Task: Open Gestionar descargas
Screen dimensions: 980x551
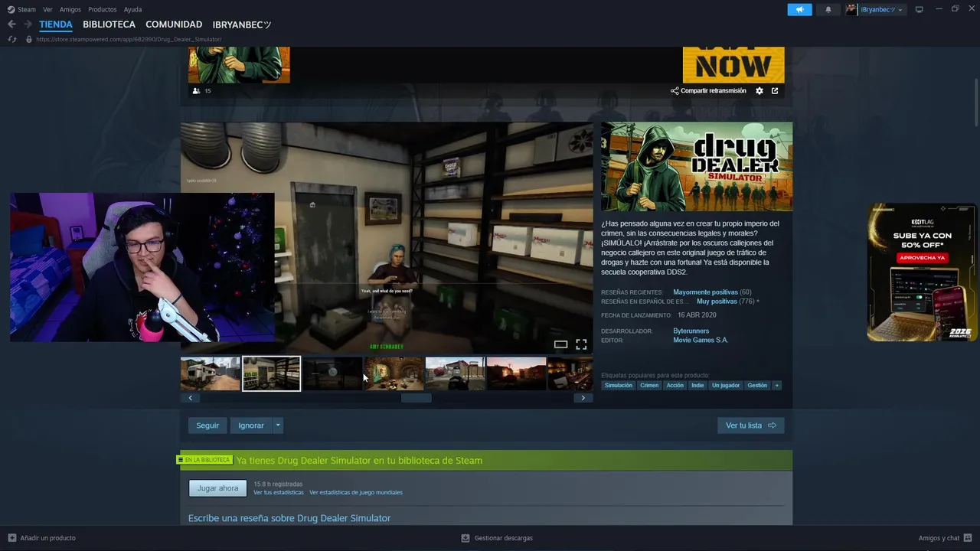Action: pos(497,538)
